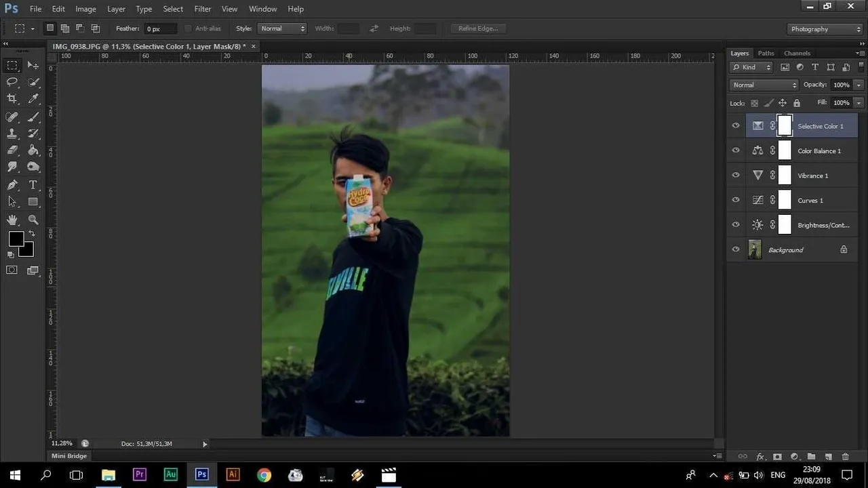This screenshot has height=488, width=868.
Task: Open the Layers panel options menu
Action: tap(860, 53)
